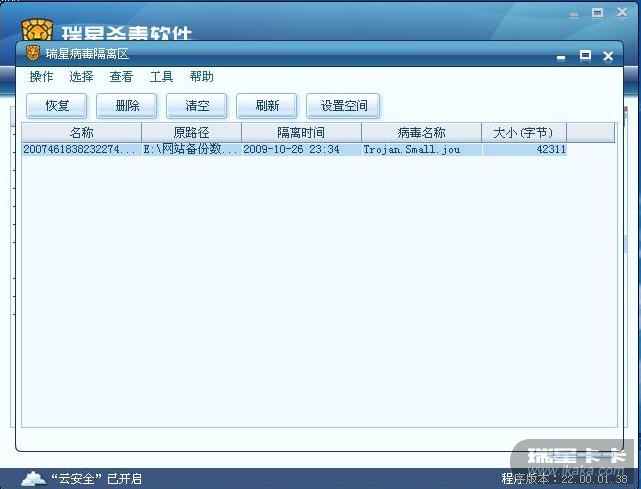Maximize the 瑞星病毒隔离区 window
This screenshot has width=641, height=489.
585,55
